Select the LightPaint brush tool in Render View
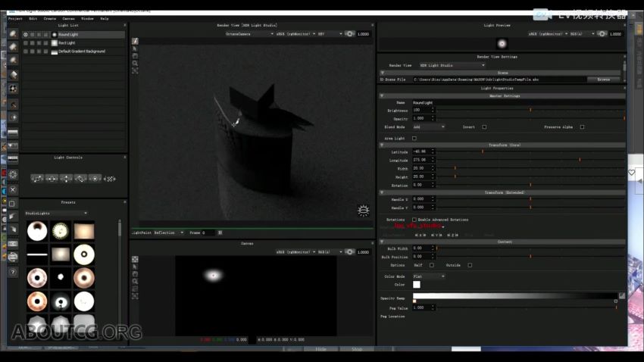The image size is (644, 362). pos(135,41)
